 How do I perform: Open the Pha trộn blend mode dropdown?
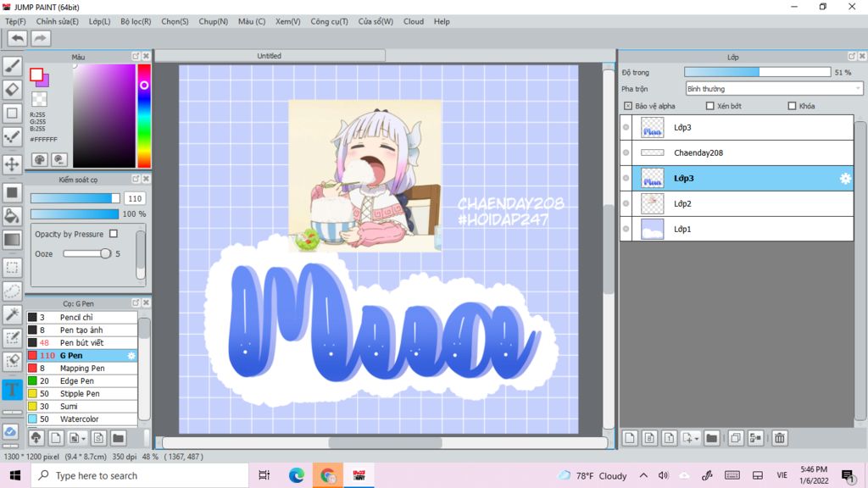[774, 88]
